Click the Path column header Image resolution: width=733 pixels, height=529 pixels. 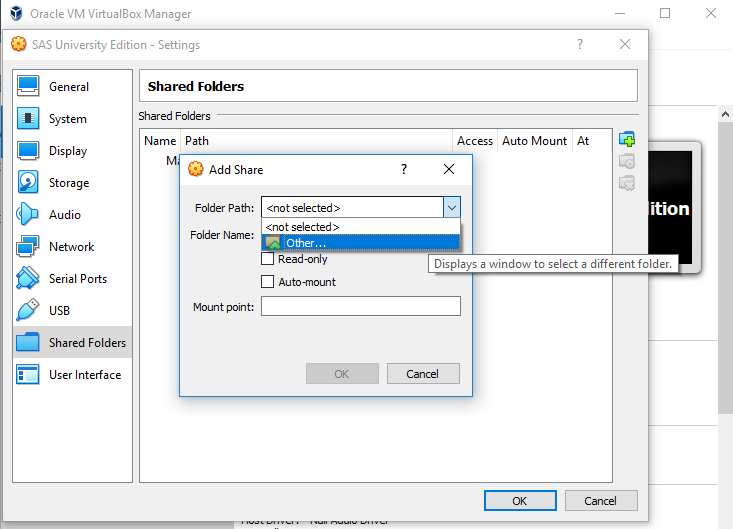tap(316, 141)
